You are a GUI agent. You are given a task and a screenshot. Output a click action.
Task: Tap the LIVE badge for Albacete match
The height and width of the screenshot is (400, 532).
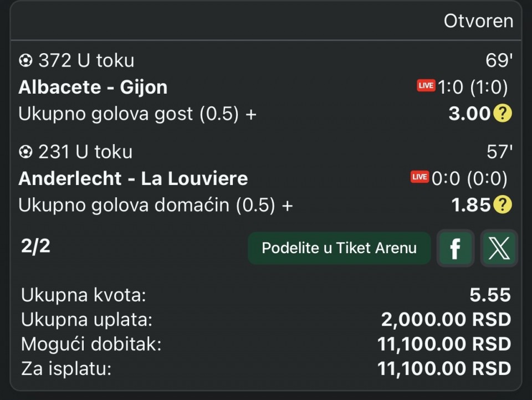426,86
